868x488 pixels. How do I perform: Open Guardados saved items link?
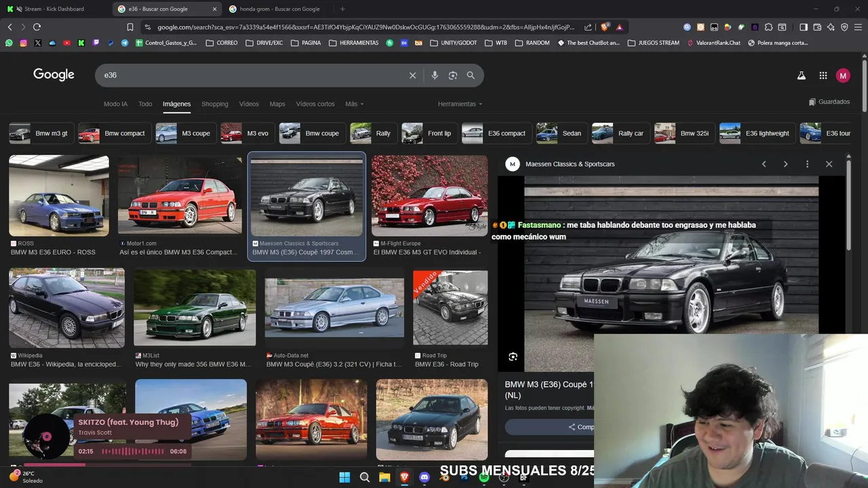coord(829,102)
